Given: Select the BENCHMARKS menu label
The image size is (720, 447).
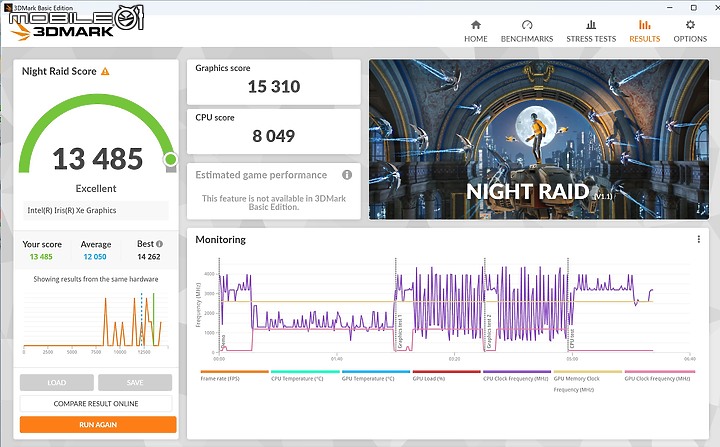Looking at the screenshot, I should point(527,39).
